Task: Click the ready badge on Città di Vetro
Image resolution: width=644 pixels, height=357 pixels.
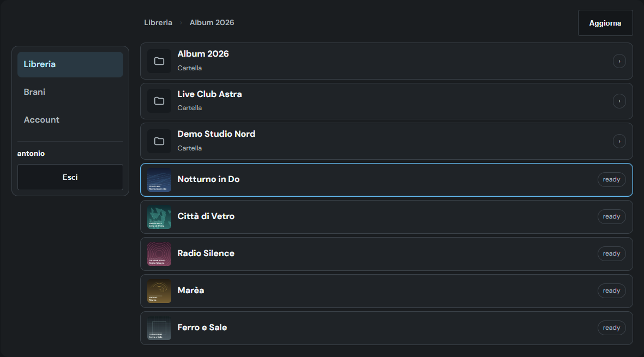Action: pyautogui.click(x=611, y=217)
